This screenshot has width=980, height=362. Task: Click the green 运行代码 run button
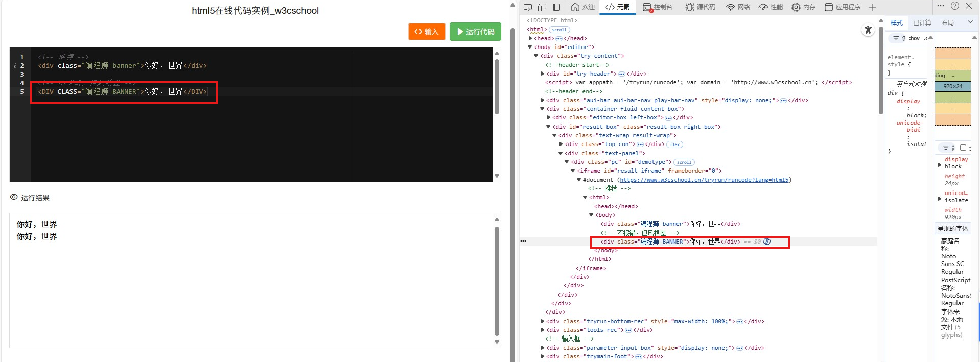tap(475, 32)
